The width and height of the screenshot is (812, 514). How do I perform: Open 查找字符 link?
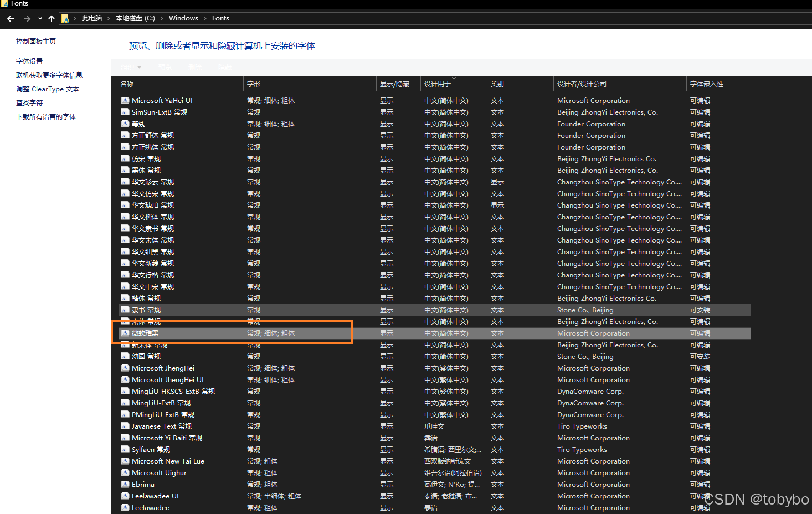(29, 103)
